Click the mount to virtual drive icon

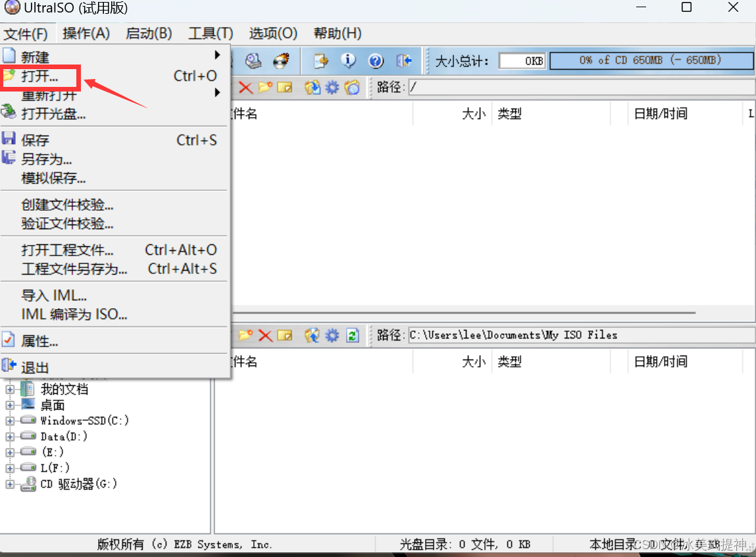(253, 61)
